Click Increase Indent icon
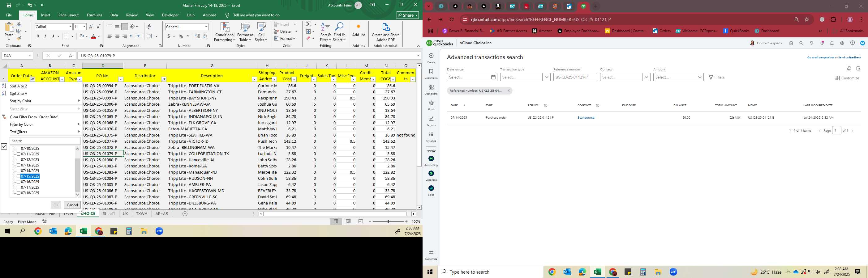The height and width of the screenshot is (278, 868). [140, 36]
